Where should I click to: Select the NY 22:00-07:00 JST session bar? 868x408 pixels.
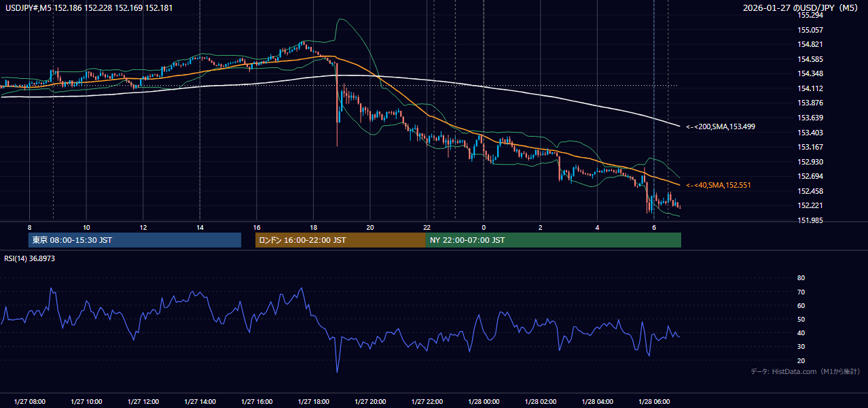pos(554,240)
